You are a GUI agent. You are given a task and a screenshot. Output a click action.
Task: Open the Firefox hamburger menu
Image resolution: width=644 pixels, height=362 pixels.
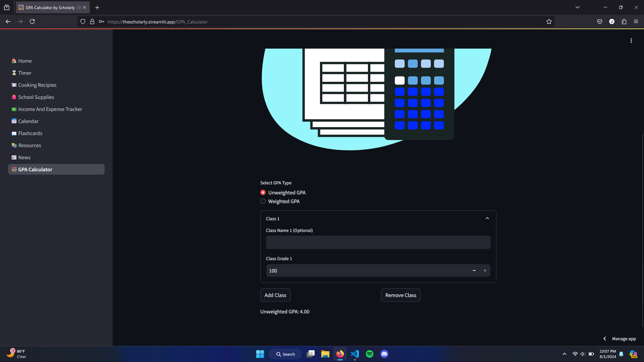(636, 22)
